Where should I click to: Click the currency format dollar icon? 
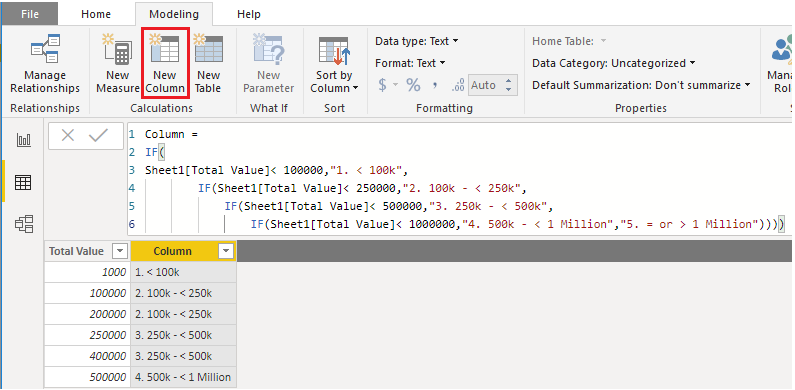tap(382, 85)
